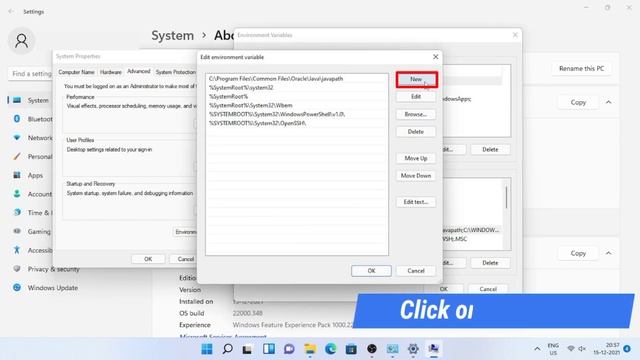640x360 pixels.
Task: Open Personalization in Settings sidebar
Action: 31,157
